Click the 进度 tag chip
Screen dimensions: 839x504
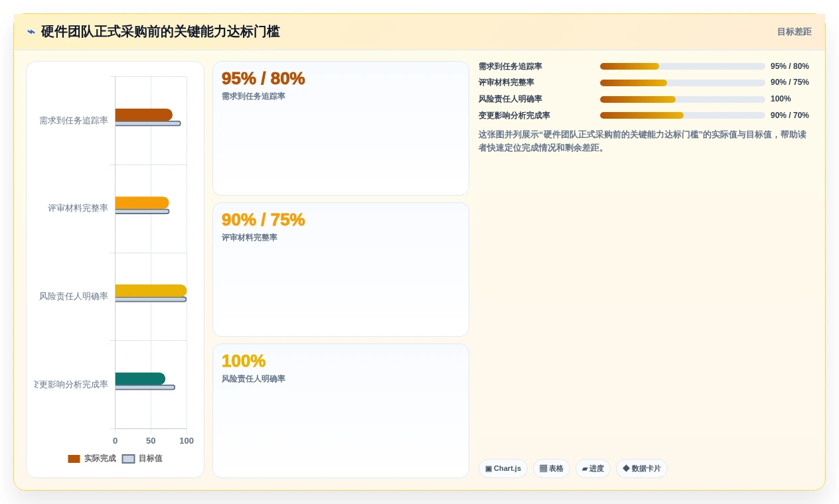(593, 469)
